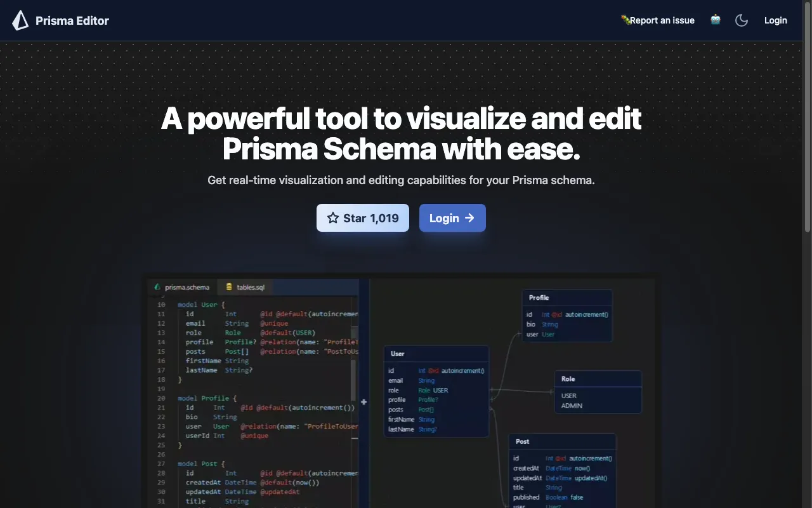This screenshot has width=812, height=508.
Task: Click the blue Login button with arrow
Action: pos(452,218)
